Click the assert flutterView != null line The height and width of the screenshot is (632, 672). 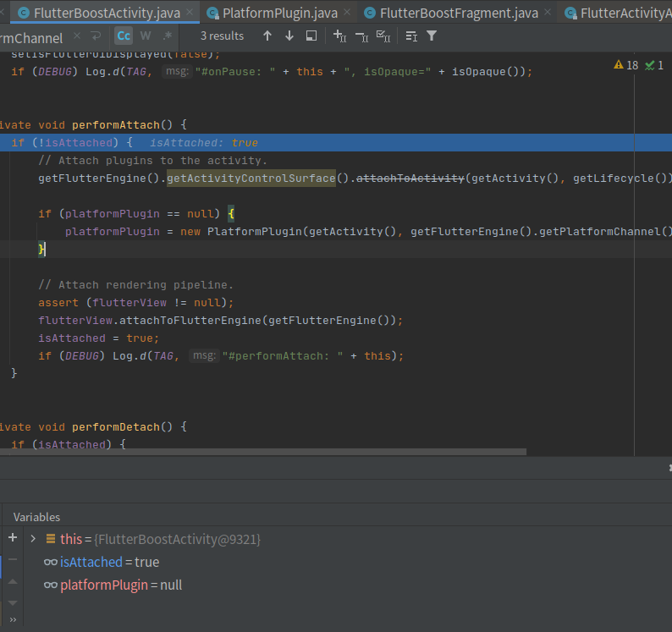tap(136, 303)
